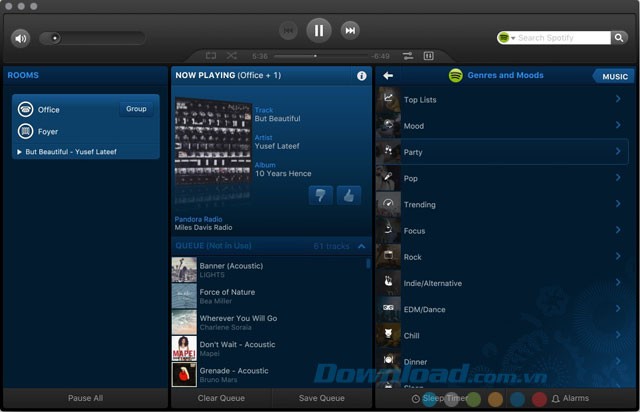Image resolution: width=640 pixels, height=412 pixels.
Task: Expand the Rock chevron arrow
Action: (x=618, y=256)
